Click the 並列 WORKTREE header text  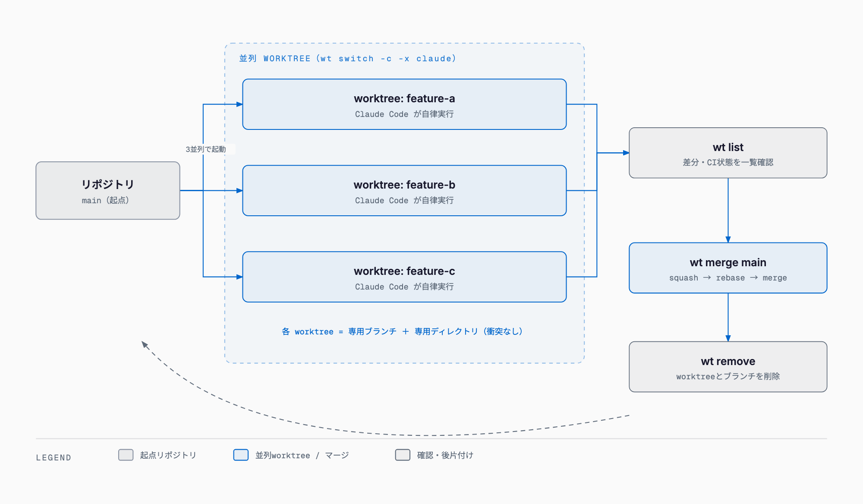pyautogui.click(x=347, y=58)
